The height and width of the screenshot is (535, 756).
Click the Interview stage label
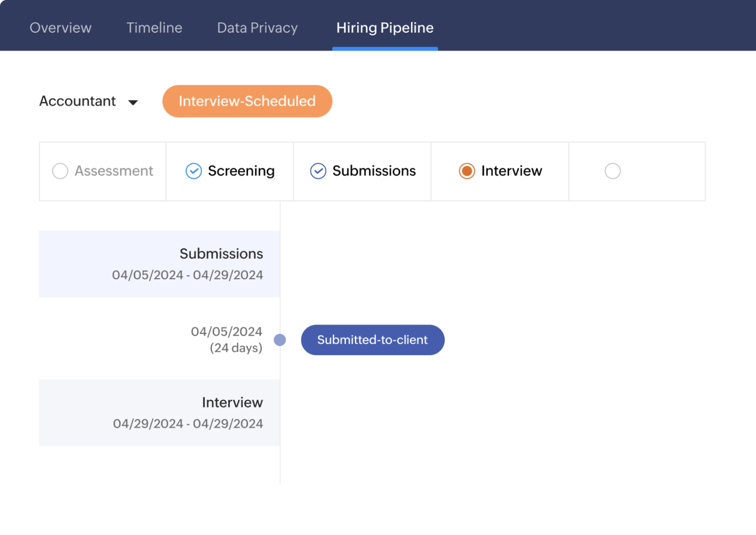511,171
